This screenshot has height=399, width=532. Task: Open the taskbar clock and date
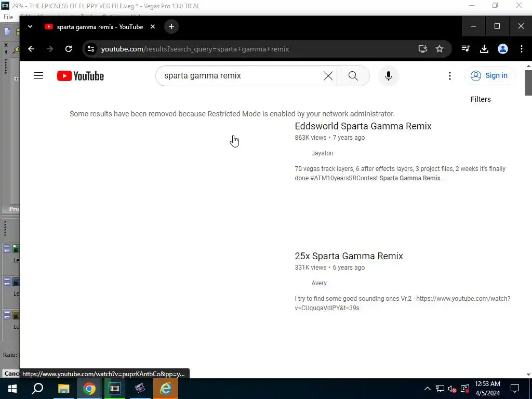[x=487, y=389]
